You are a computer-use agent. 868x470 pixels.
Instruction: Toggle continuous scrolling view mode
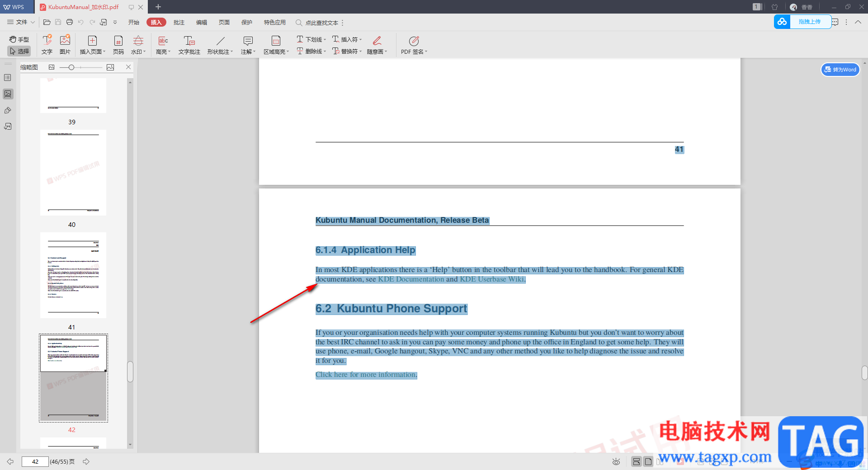click(x=637, y=461)
